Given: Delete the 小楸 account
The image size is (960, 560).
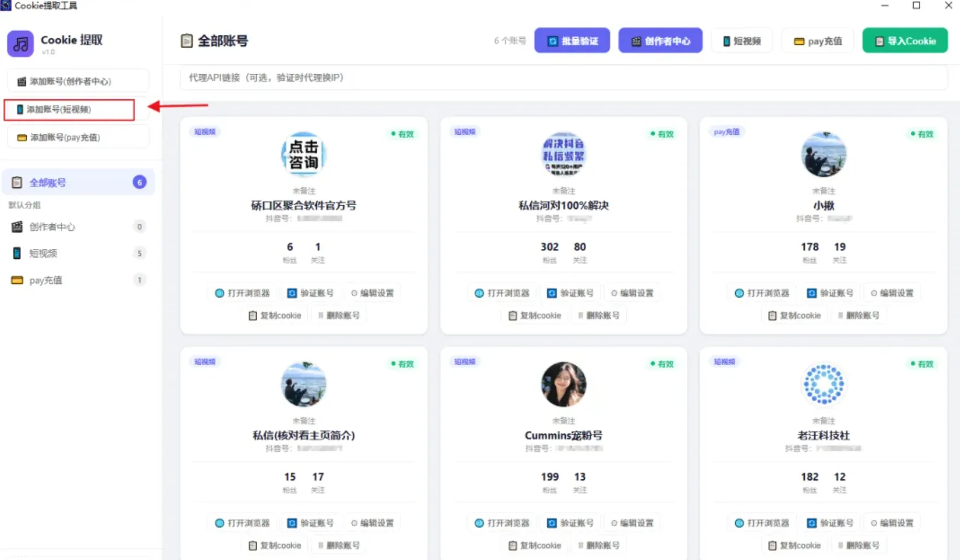Looking at the screenshot, I should [858, 315].
